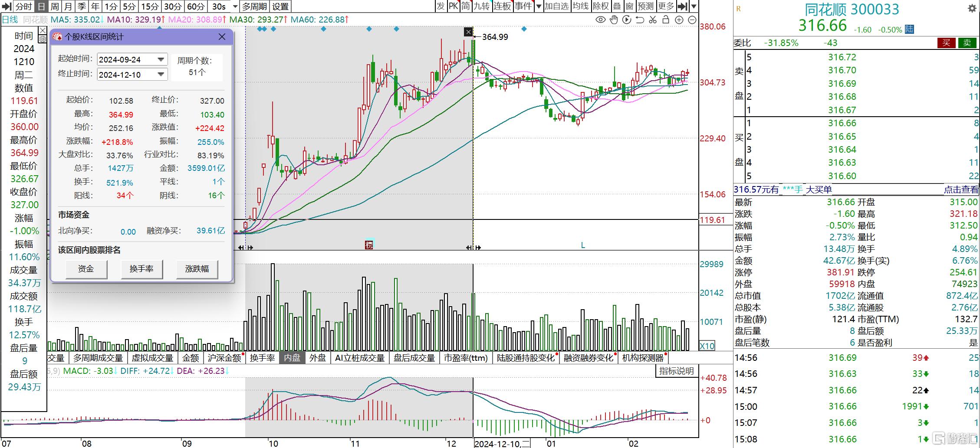Click the blue diamond event marker near 364.99

524,29
